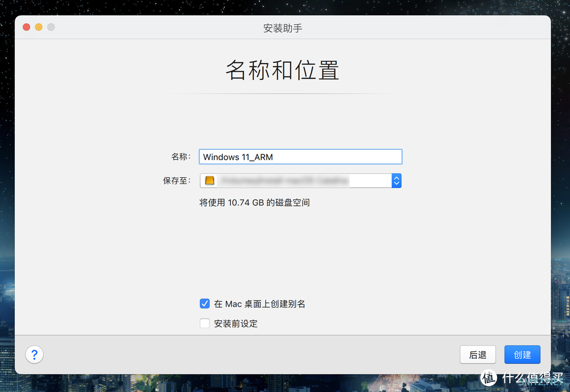Click the 安装助手 window title
The width and height of the screenshot is (570, 392).
(283, 28)
